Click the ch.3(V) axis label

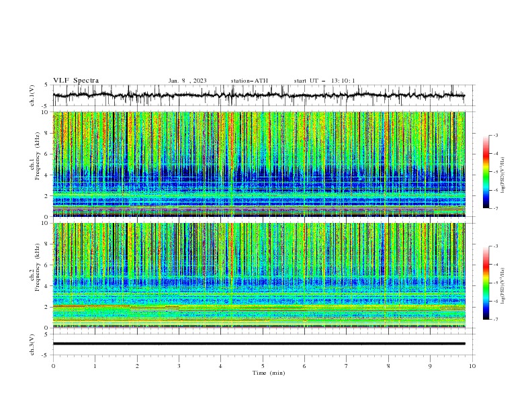[32, 345]
